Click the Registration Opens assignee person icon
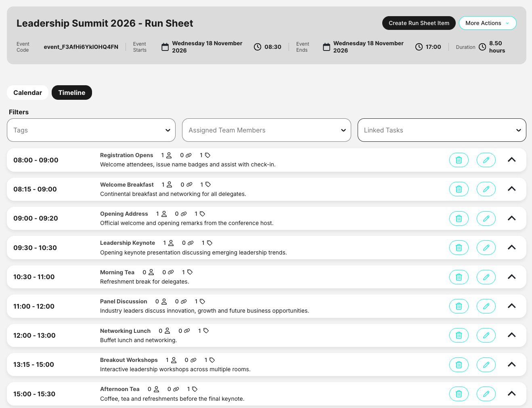This screenshot has width=532, height=408. tap(169, 155)
